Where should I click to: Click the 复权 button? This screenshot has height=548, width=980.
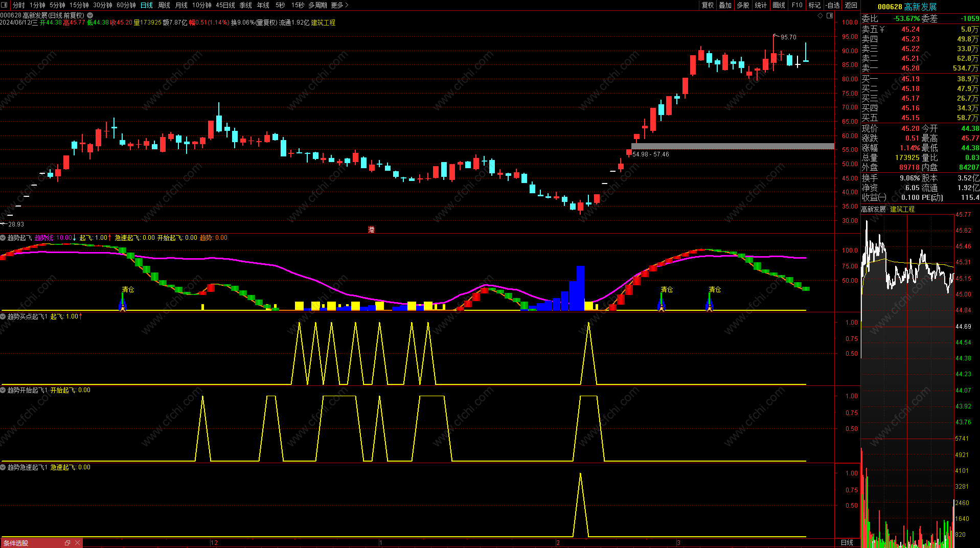tap(708, 5)
